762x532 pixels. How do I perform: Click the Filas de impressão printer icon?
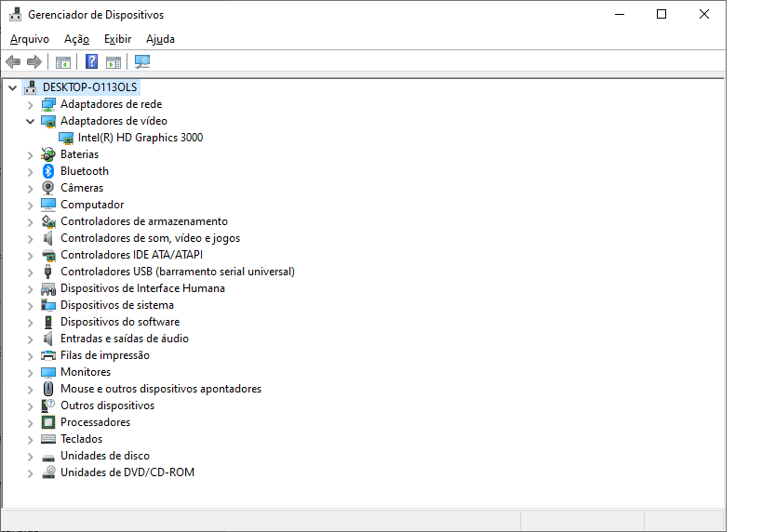coord(48,355)
